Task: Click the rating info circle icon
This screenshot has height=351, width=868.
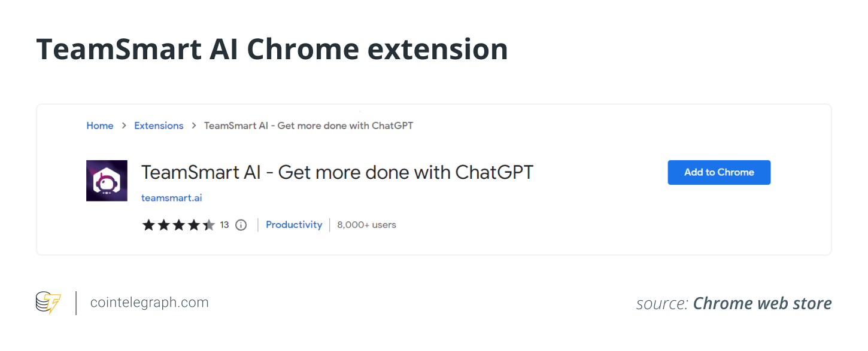Action: click(241, 225)
